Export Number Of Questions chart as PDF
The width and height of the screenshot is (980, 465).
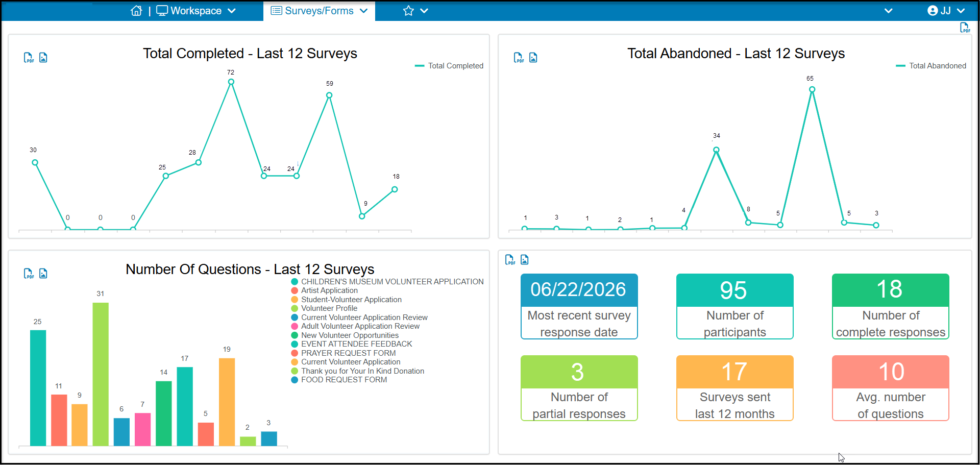coord(29,274)
